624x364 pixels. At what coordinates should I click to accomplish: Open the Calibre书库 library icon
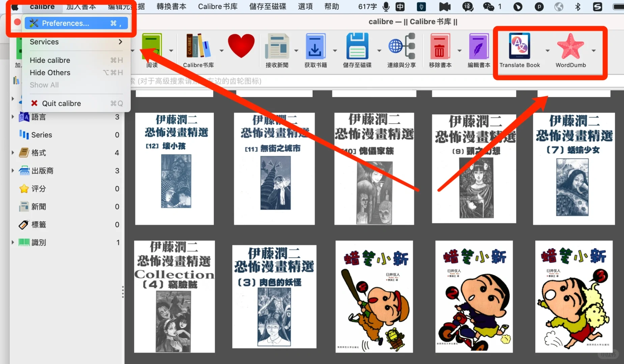click(x=198, y=47)
